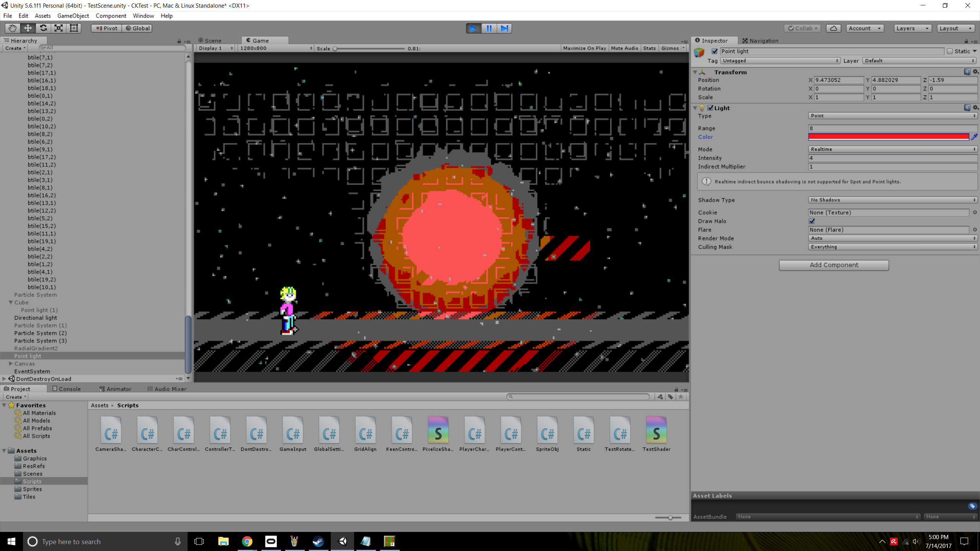Screen dimensions: 980x551
Task: Open File Explorer from taskbar
Action: 224,541
